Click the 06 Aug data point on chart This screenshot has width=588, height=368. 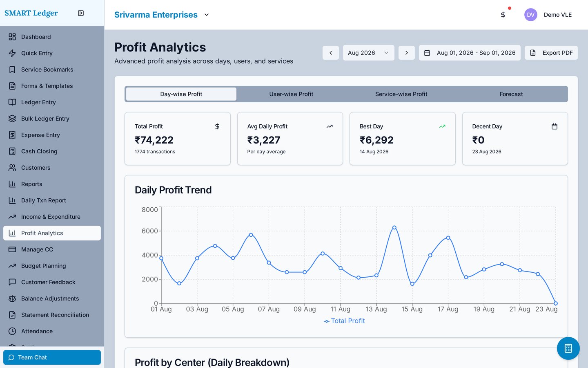click(251, 235)
